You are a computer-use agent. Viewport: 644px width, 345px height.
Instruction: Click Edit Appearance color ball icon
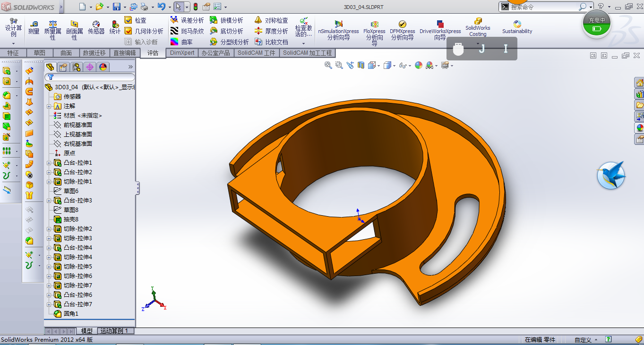[419, 65]
